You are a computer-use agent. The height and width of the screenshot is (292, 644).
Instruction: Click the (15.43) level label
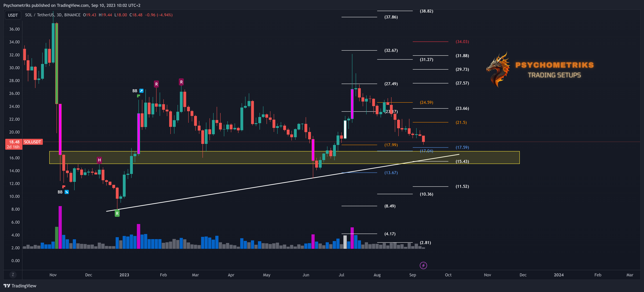pos(462,161)
